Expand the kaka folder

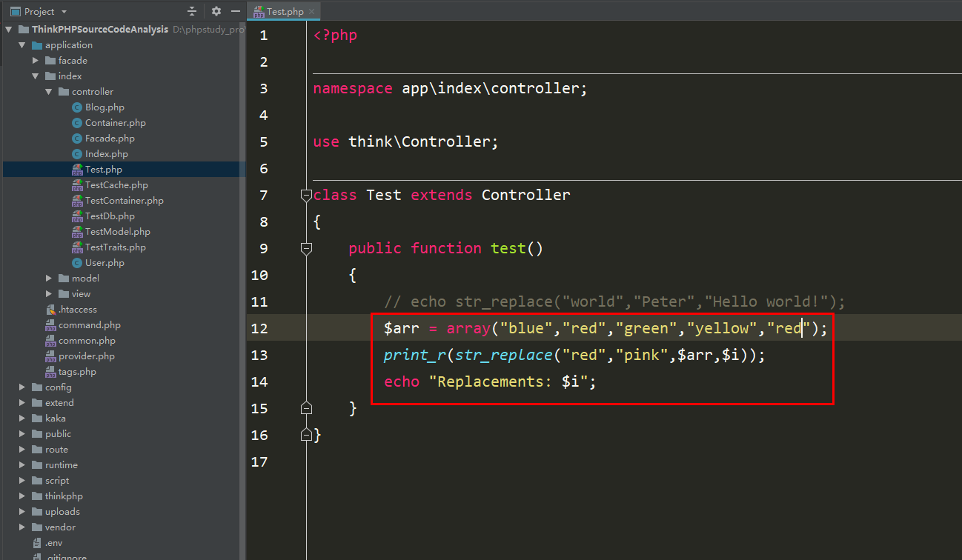(22, 419)
